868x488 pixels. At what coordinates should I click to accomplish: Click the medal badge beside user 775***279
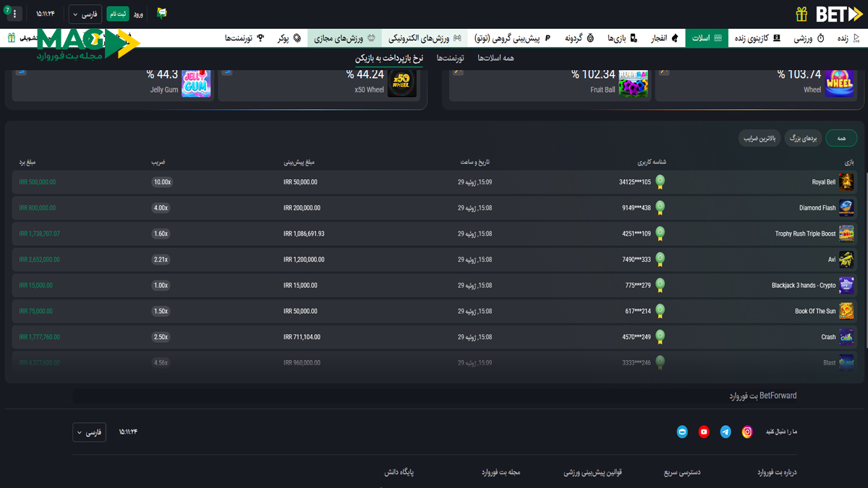click(x=660, y=285)
